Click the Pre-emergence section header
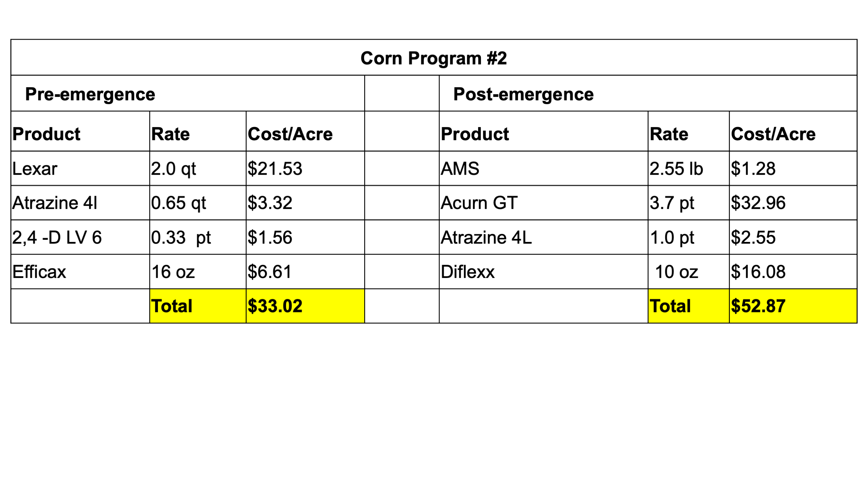 (x=187, y=93)
